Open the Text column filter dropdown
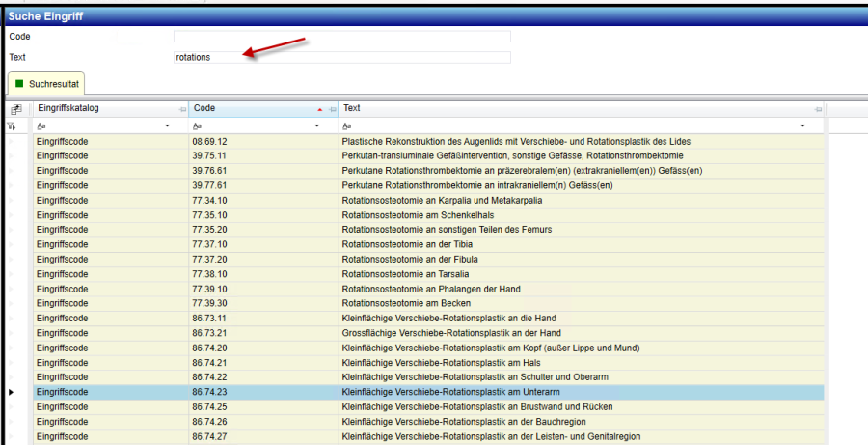 (803, 126)
